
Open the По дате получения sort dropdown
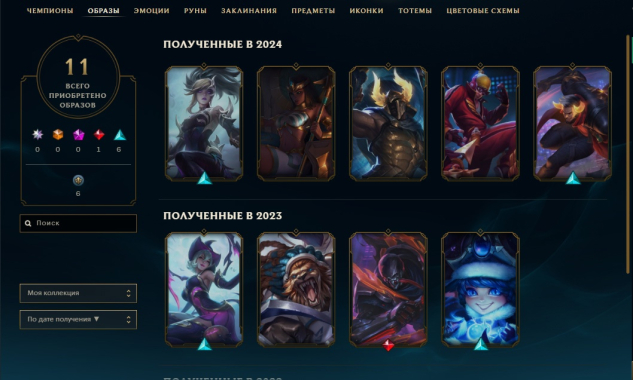click(x=78, y=319)
